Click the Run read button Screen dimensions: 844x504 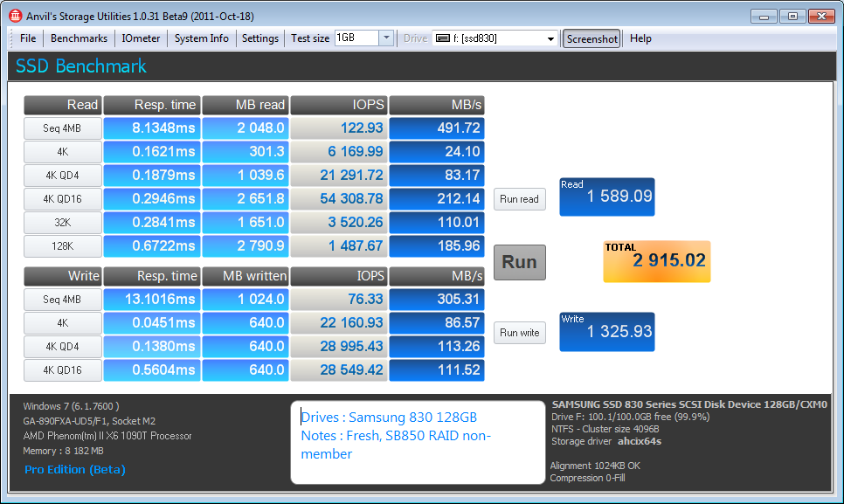coord(520,199)
